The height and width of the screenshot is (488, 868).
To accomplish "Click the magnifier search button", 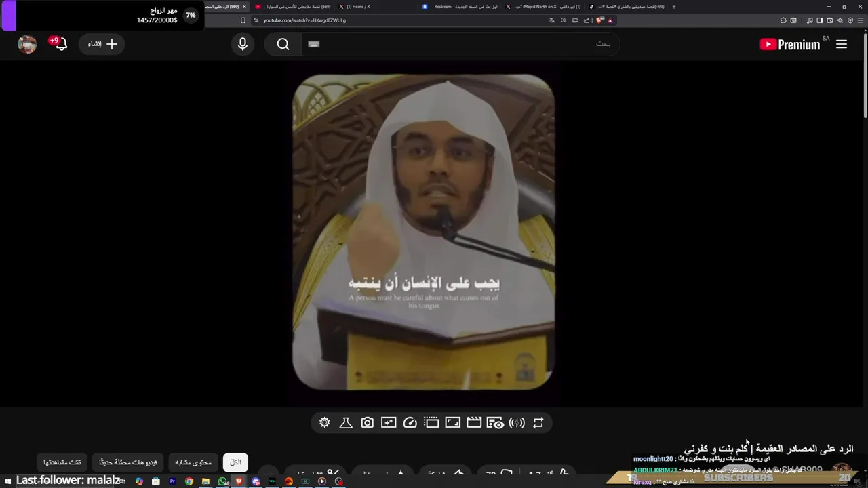I will (283, 44).
